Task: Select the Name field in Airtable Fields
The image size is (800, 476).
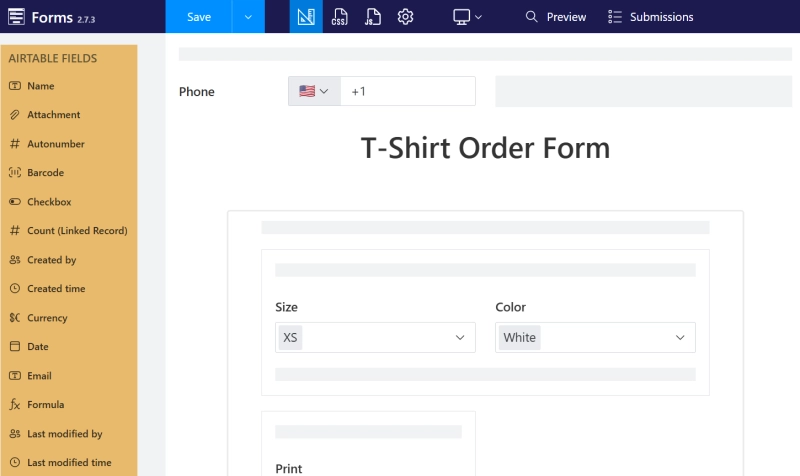Action: tap(69, 86)
